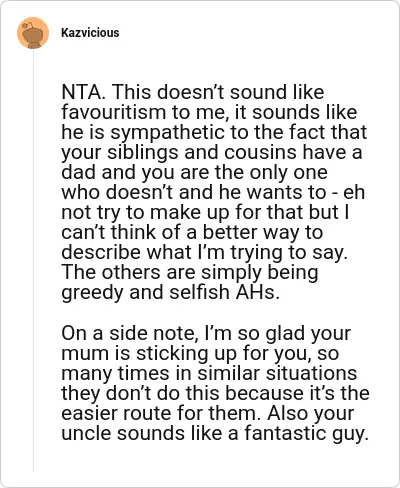
Task: Click the line "they don't do this because it's the"
Action: (215, 393)
